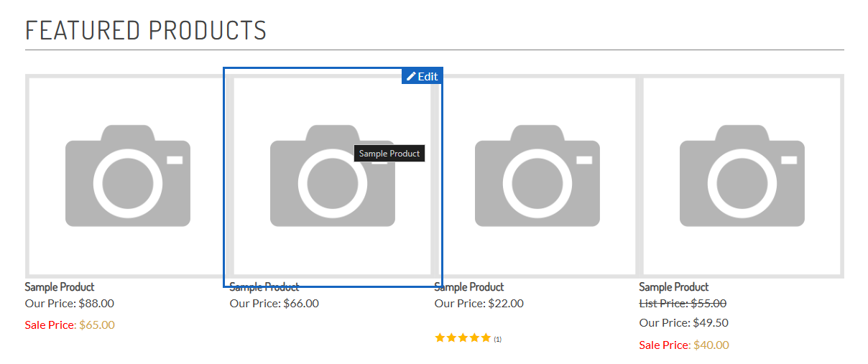Click the Featured Products heading
This screenshot has width=868, height=364.
(146, 30)
